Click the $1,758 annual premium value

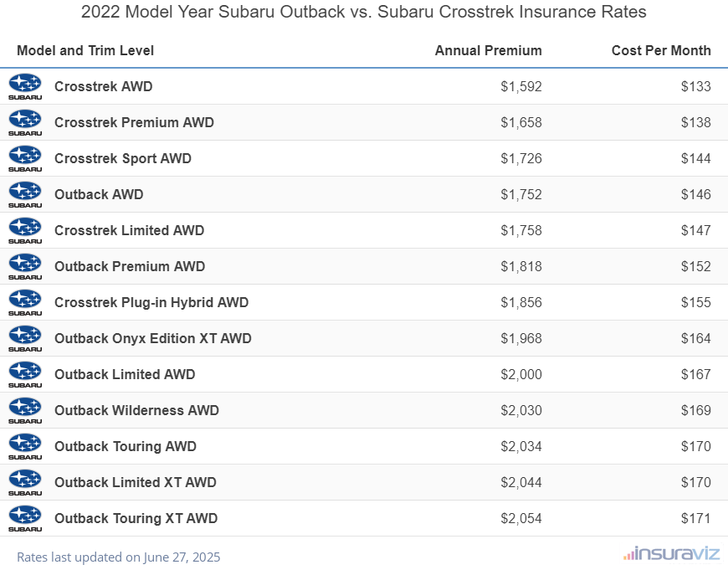pyautogui.click(x=521, y=230)
